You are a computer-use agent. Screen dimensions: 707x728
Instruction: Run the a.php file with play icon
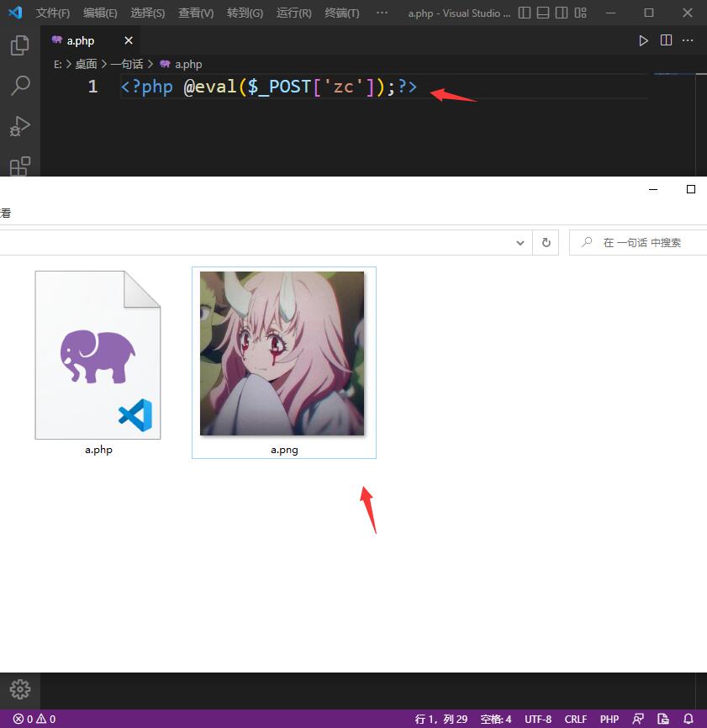(x=643, y=41)
